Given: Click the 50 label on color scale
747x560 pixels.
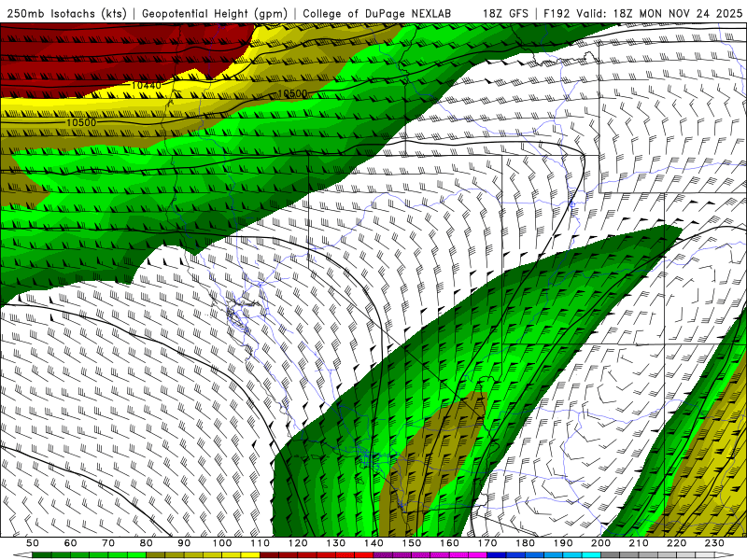Looking at the screenshot, I should pyautogui.click(x=33, y=543).
